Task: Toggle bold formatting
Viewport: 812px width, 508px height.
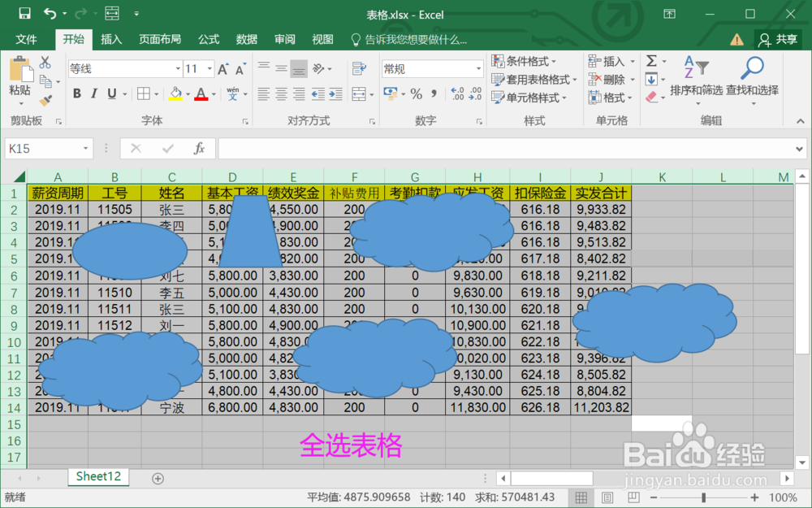Action: 77,93
